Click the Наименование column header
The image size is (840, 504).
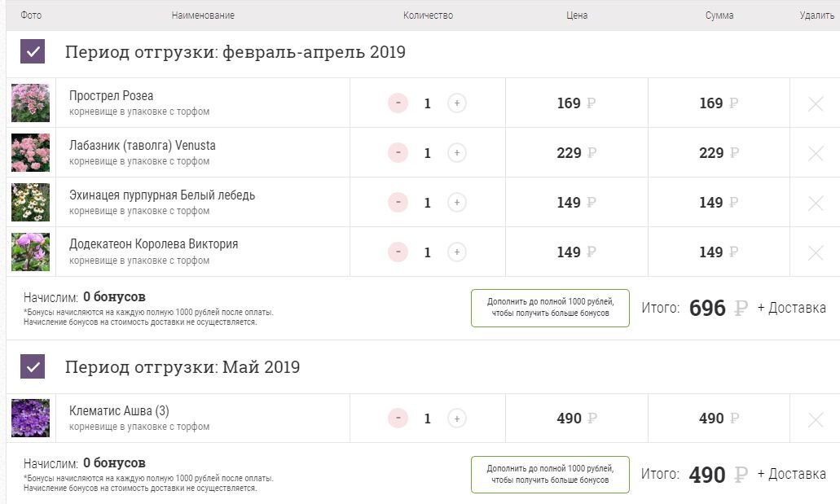click(x=202, y=15)
